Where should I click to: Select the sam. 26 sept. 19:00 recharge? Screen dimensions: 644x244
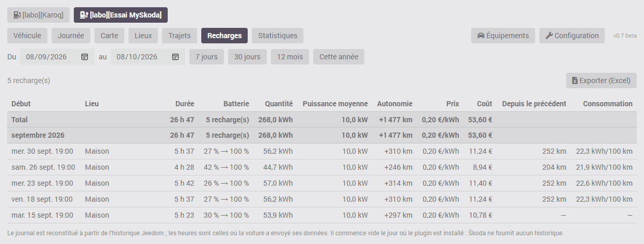coord(322,167)
